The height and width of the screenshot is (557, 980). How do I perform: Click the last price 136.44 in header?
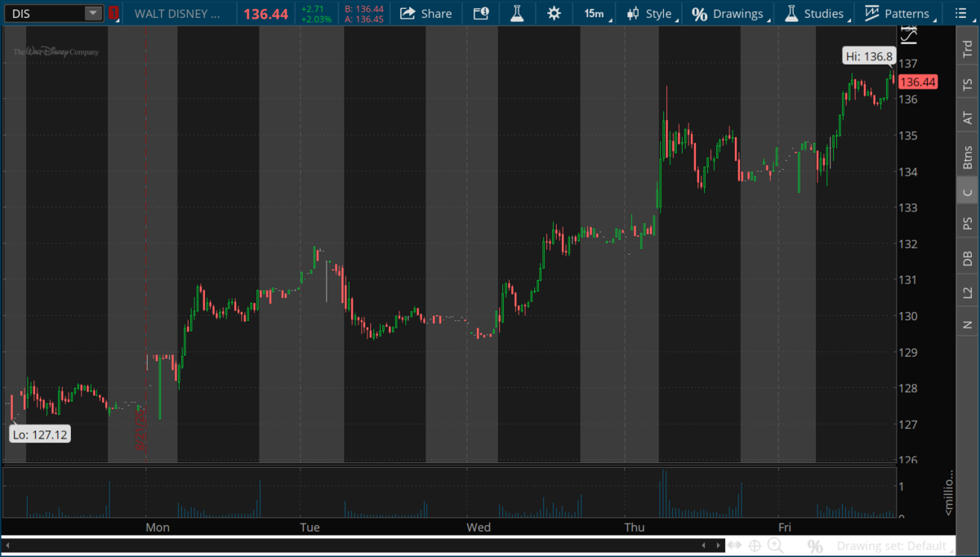tap(265, 14)
